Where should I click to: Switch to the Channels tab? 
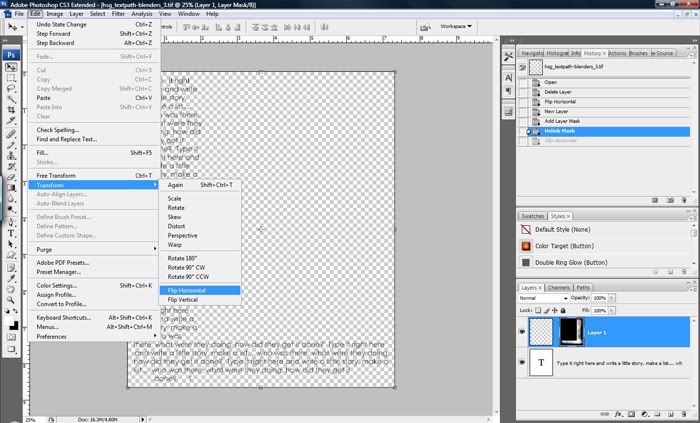pyautogui.click(x=558, y=287)
